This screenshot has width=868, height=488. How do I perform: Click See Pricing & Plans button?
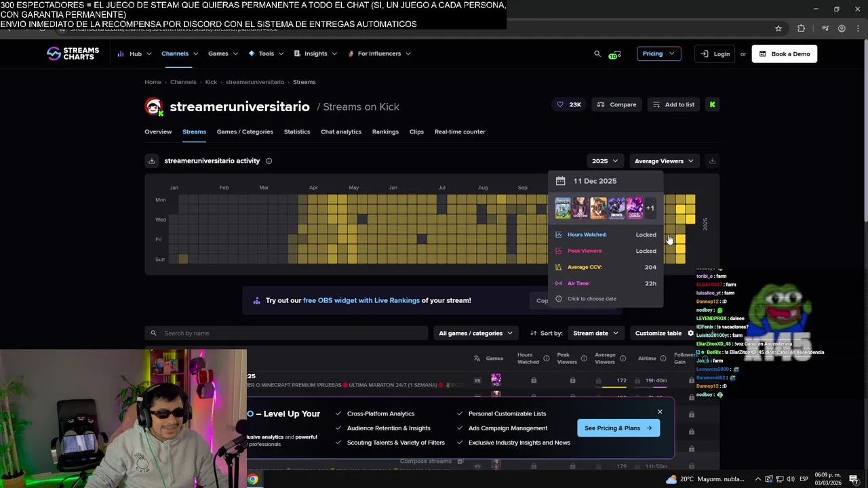[x=618, y=428]
